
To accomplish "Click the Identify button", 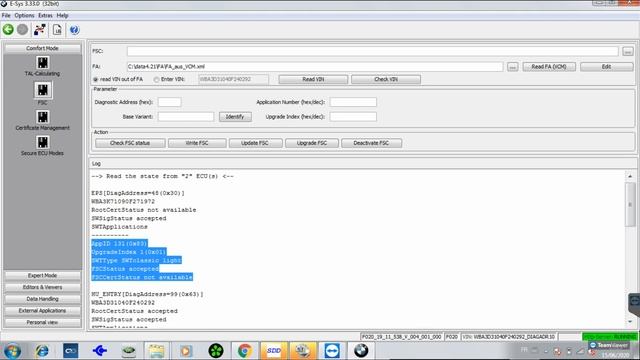I will tap(235, 117).
